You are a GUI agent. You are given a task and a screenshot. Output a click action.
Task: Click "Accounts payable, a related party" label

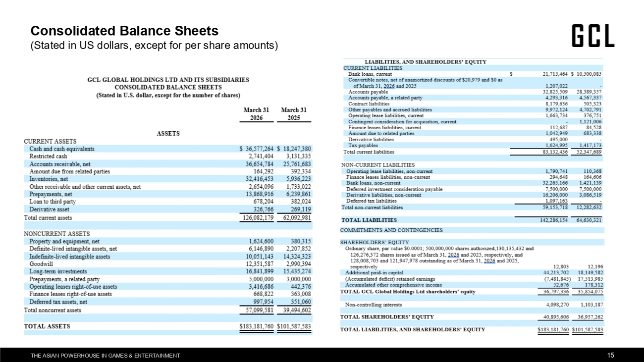tap(385, 98)
